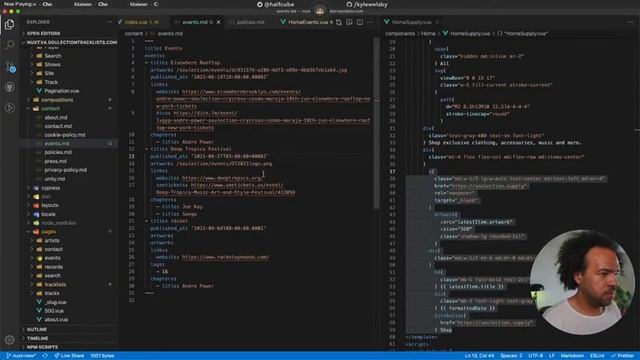Switch to the index.vue tab
Screen dimensions: 640x360
(142, 22)
